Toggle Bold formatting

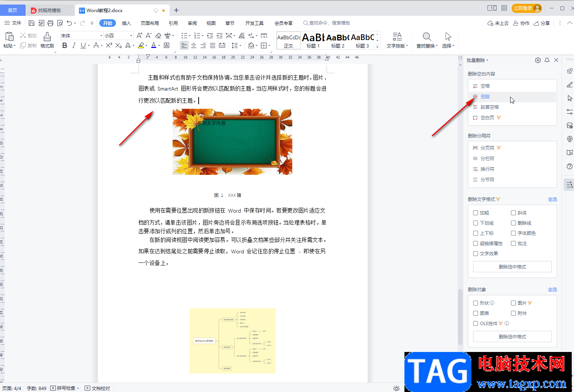tap(65, 45)
